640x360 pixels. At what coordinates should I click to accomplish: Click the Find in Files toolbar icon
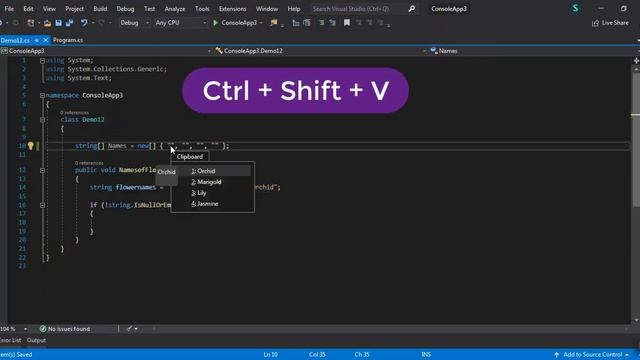(x=273, y=23)
